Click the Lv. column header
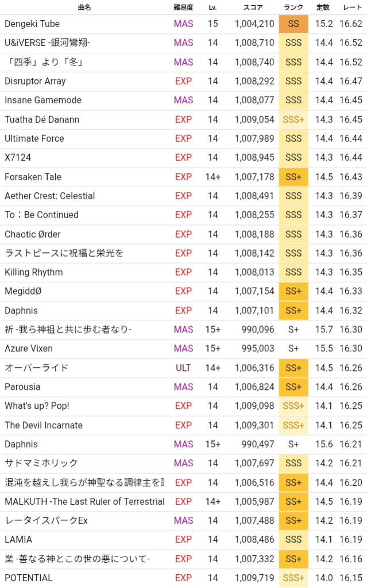367x588 pixels. click(x=213, y=7)
